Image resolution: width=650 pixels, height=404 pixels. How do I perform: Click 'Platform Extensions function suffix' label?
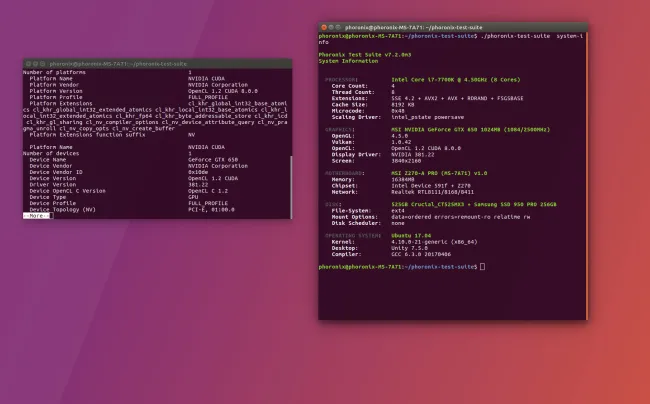87,135
